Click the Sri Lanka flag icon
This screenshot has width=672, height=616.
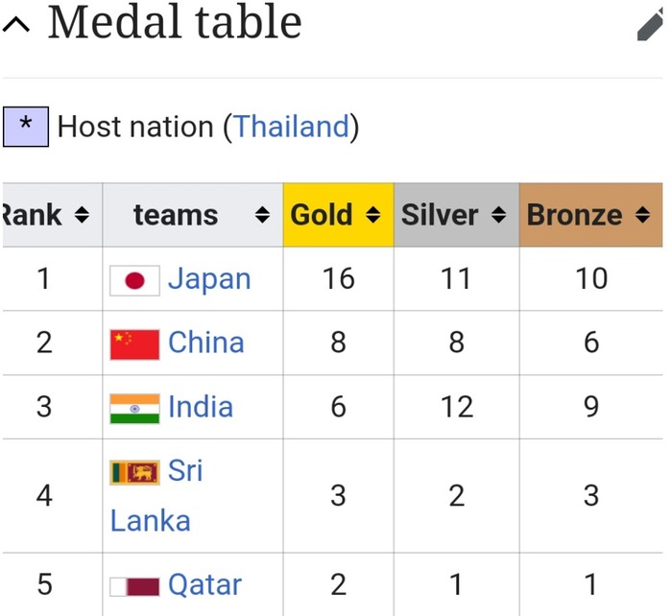pos(134,472)
